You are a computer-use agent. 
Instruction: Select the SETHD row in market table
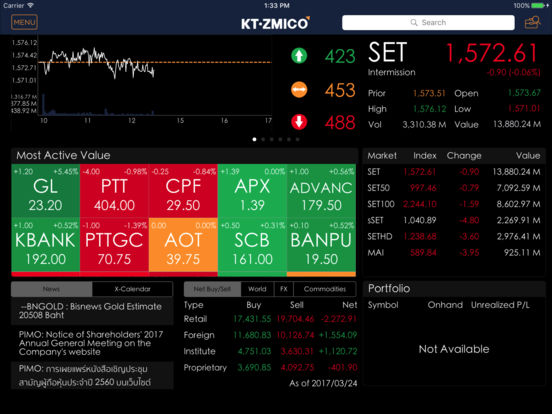[453, 237]
